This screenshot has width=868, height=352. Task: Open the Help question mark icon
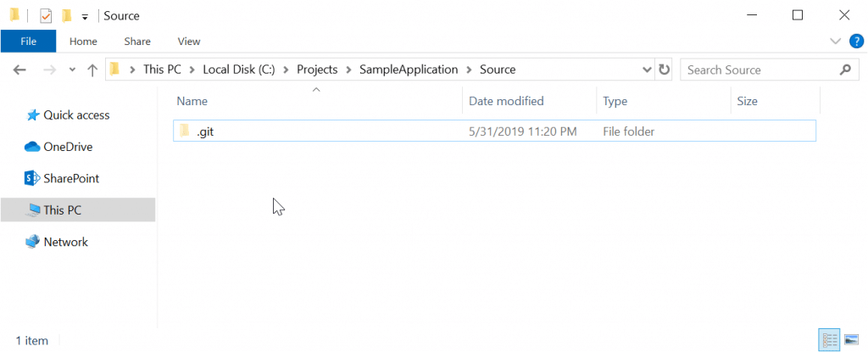pyautogui.click(x=856, y=42)
